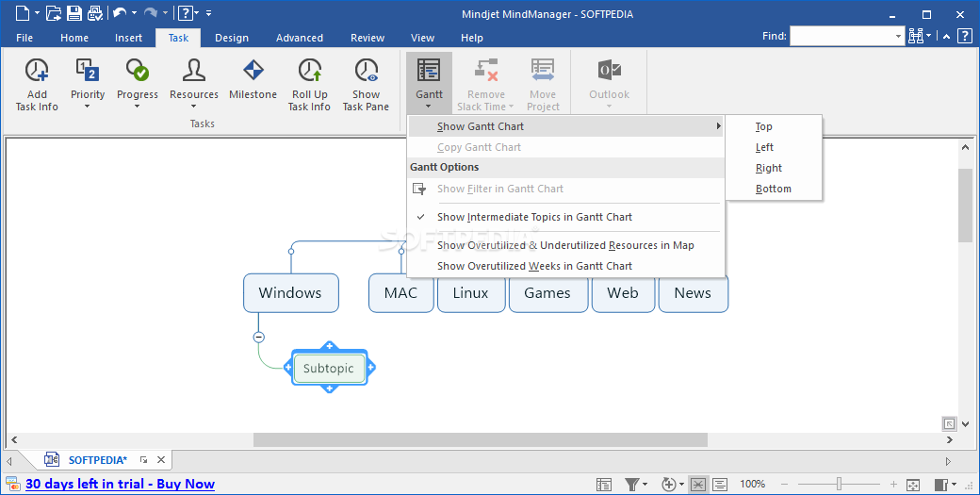Click the detail level plus icon in status bar
Viewport: 980px width, 495px height.
click(669, 484)
